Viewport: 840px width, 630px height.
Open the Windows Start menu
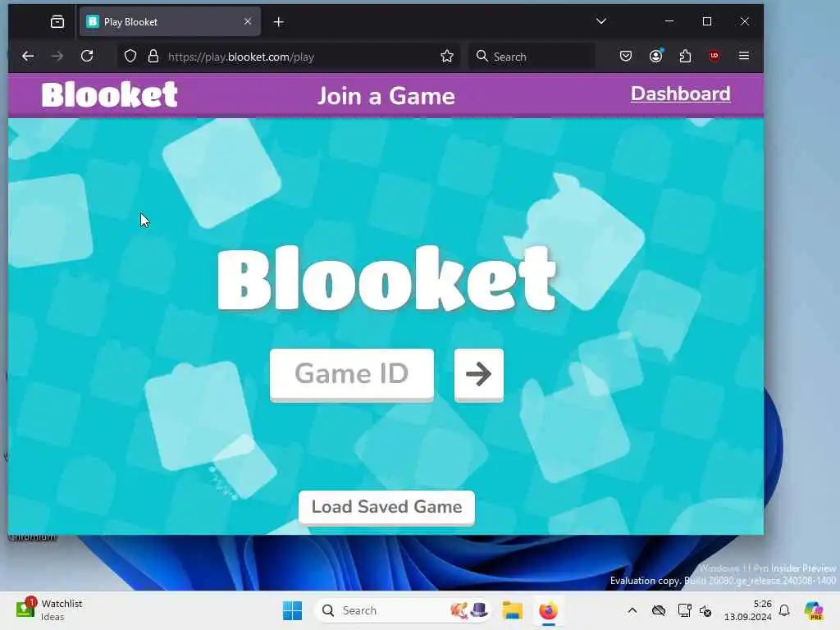pyautogui.click(x=293, y=610)
